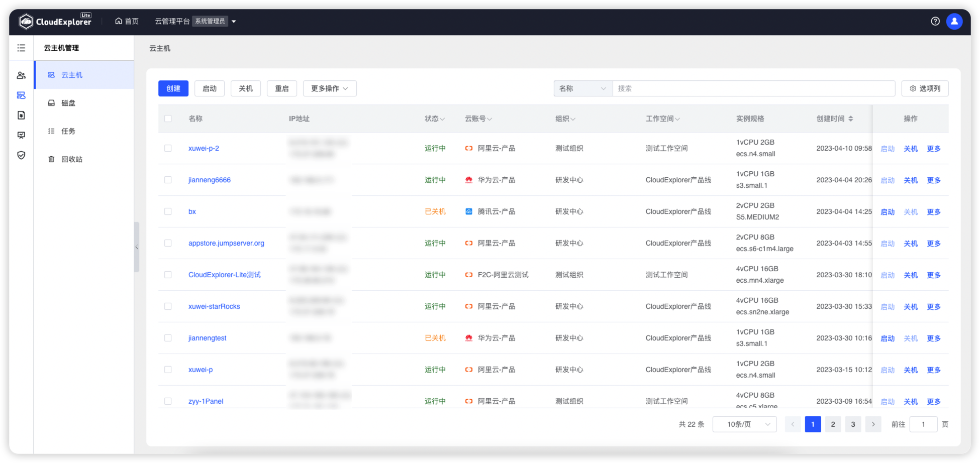Screen dimensions: 980x463
Task: Open the security shield icon in sidebar
Action: coord(21,155)
